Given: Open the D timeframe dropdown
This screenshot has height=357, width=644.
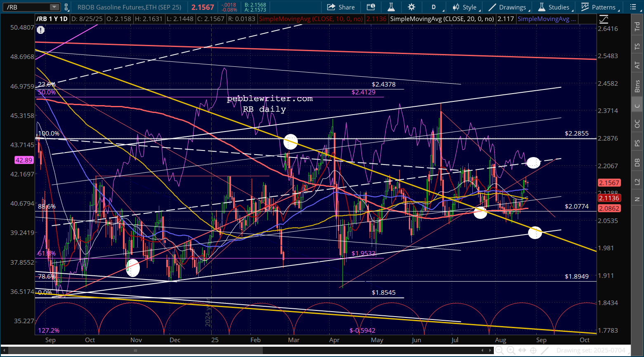Looking at the screenshot, I should [437, 7].
